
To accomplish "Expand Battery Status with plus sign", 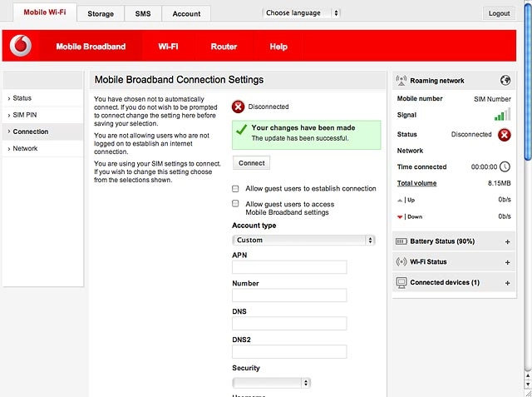I will pyautogui.click(x=508, y=242).
